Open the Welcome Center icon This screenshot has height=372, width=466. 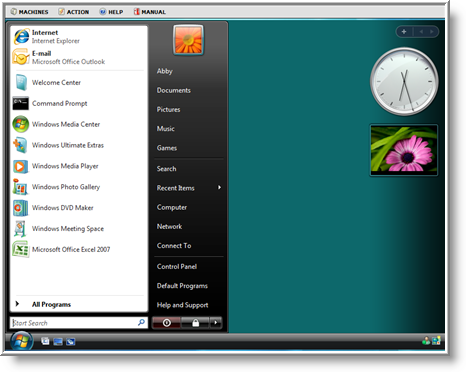click(x=21, y=82)
